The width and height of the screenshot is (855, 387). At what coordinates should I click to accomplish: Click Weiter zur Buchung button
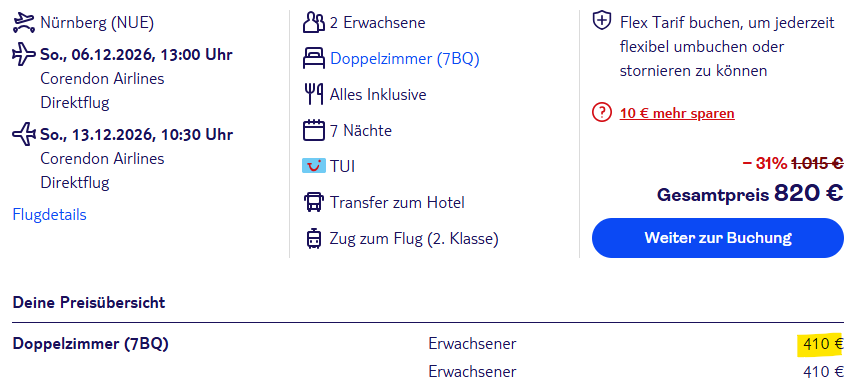click(718, 238)
